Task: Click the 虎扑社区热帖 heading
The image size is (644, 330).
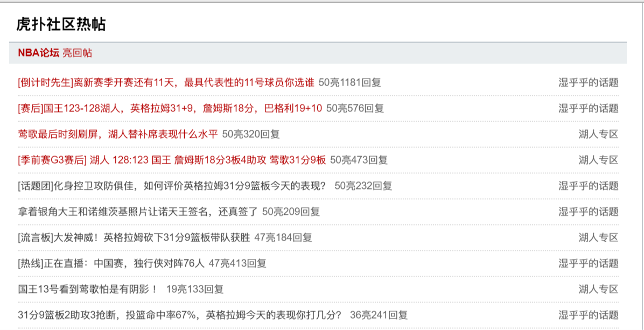Action: (61, 25)
